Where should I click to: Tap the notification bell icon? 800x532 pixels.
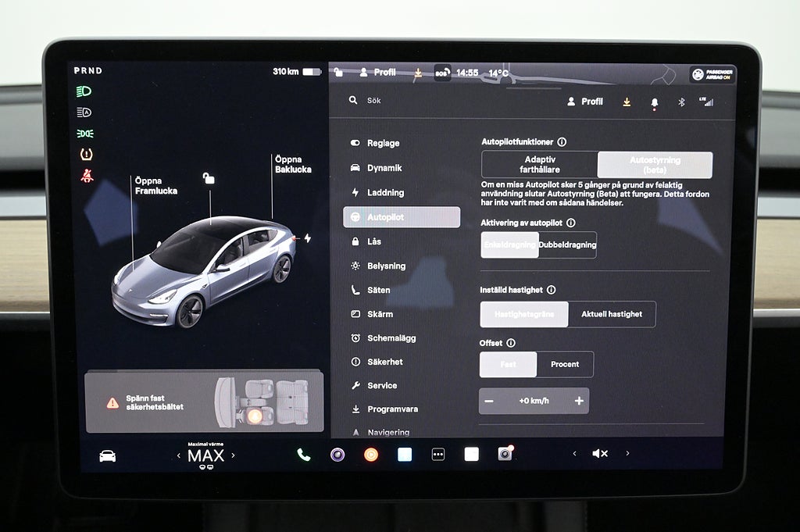(654, 102)
